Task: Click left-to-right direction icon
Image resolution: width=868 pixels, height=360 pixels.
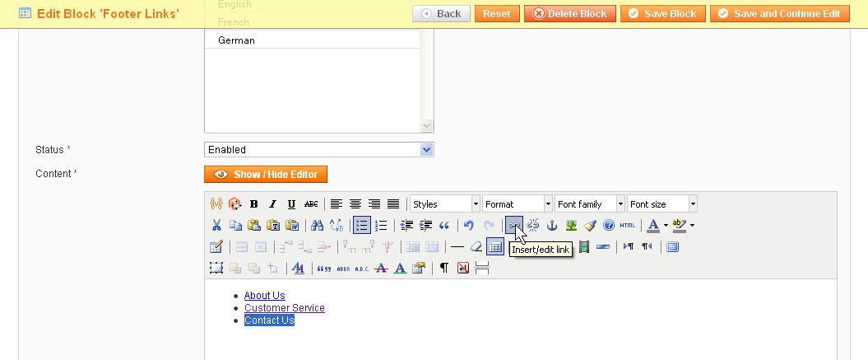Action: coord(629,246)
